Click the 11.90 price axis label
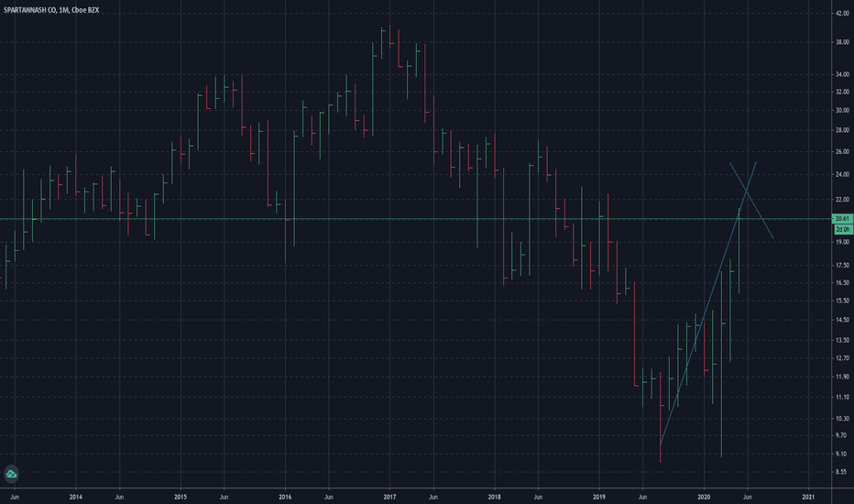The height and width of the screenshot is (504, 854). 842,377
